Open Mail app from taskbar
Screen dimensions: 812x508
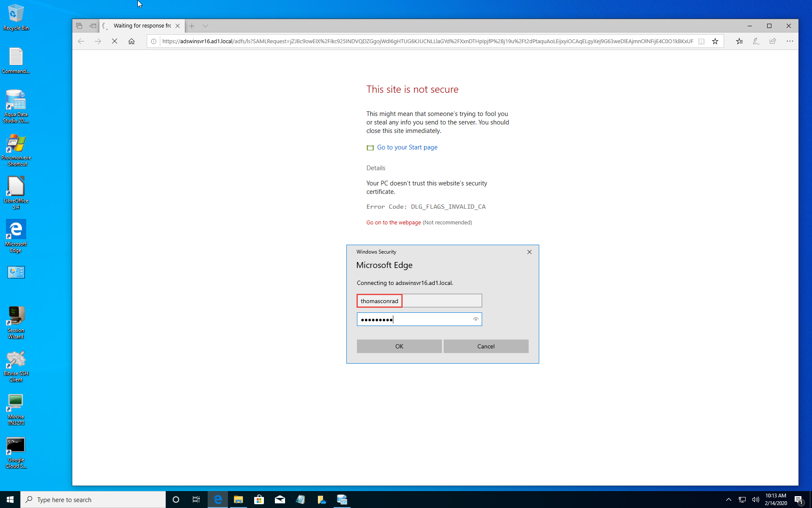[280, 500]
